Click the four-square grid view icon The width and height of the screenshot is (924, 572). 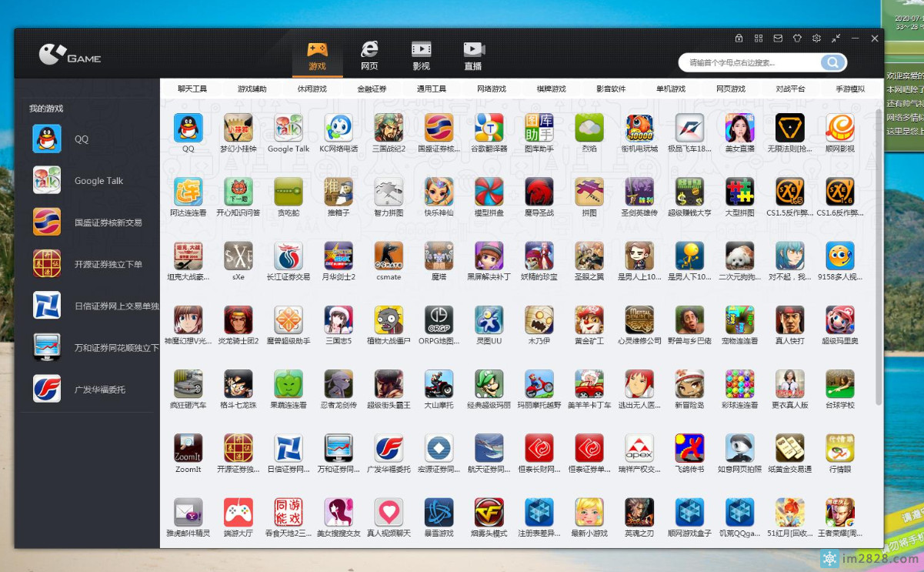click(x=759, y=38)
